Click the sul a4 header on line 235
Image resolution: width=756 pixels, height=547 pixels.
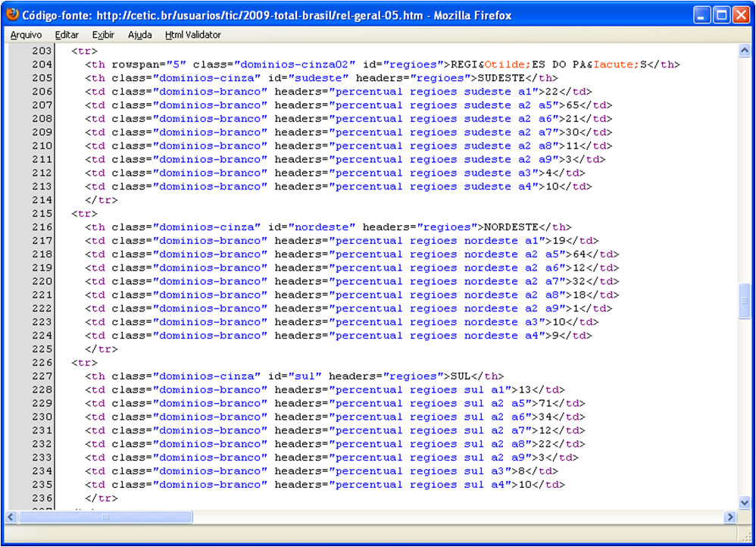point(484,484)
